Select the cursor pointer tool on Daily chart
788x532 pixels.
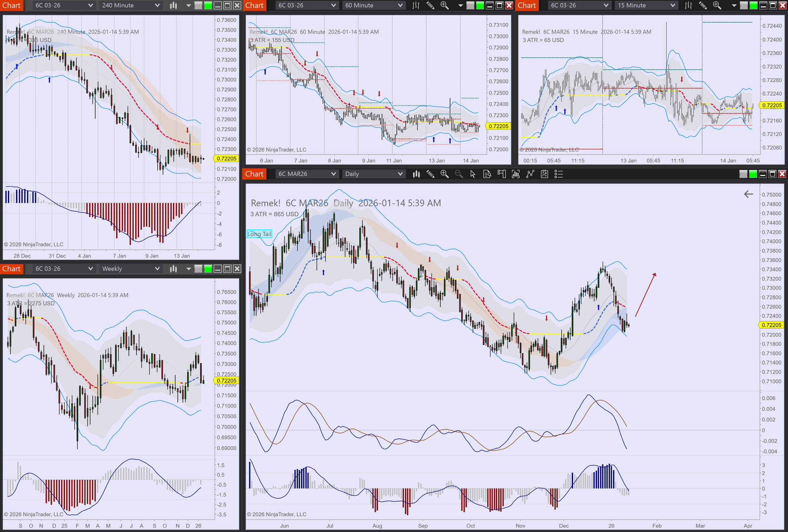[x=473, y=174]
